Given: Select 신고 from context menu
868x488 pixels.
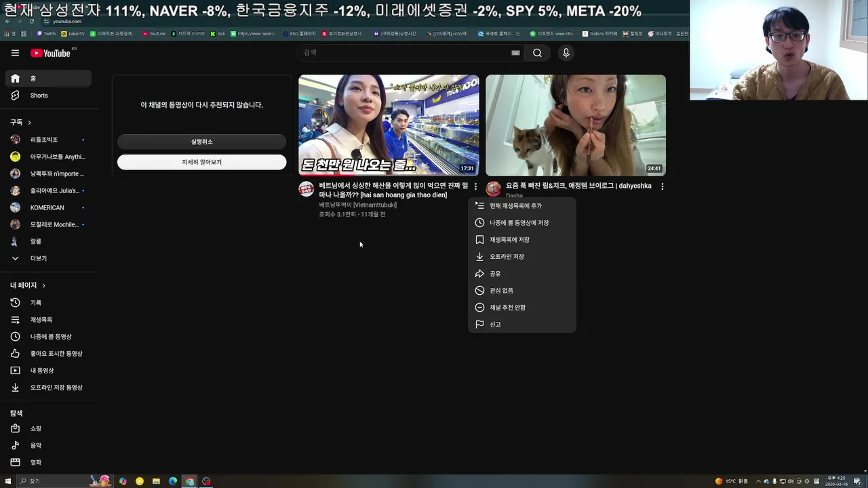Looking at the screenshot, I should (521, 325).
